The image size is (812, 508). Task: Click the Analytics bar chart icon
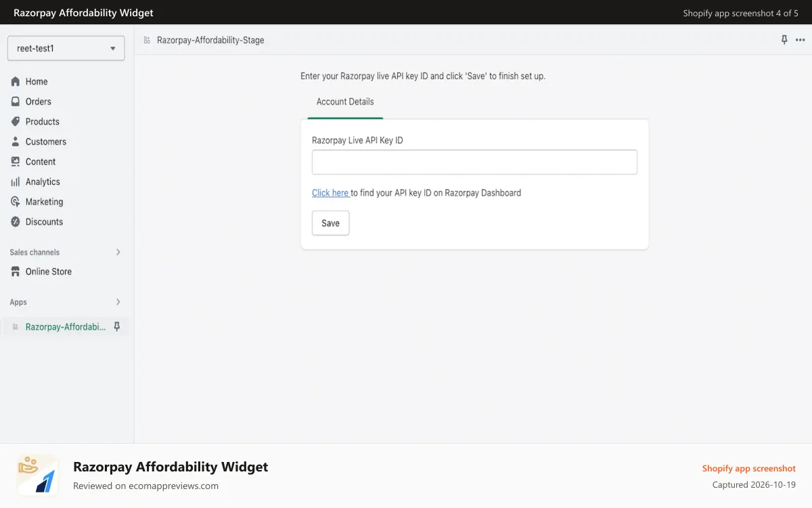(x=16, y=182)
